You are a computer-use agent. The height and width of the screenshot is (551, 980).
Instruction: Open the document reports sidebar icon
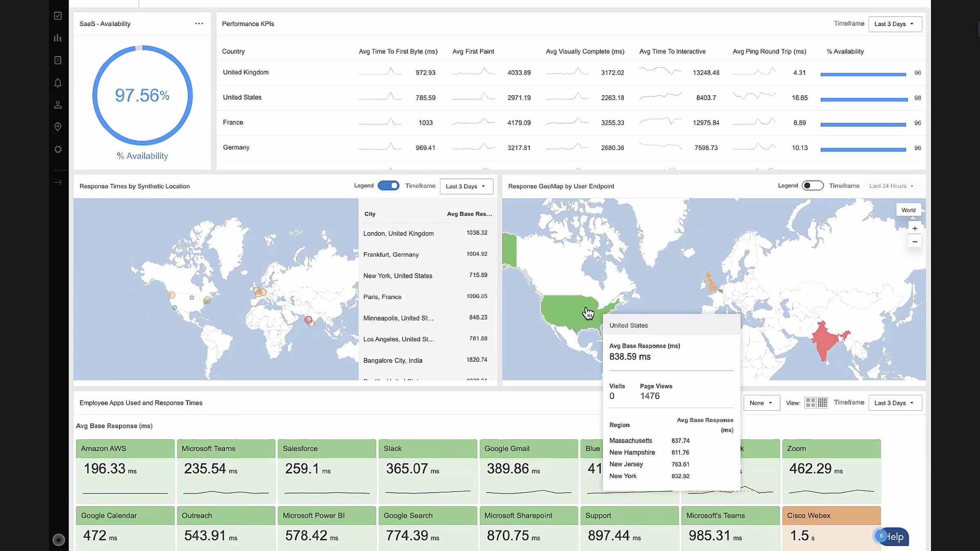[x=58, y=60]
